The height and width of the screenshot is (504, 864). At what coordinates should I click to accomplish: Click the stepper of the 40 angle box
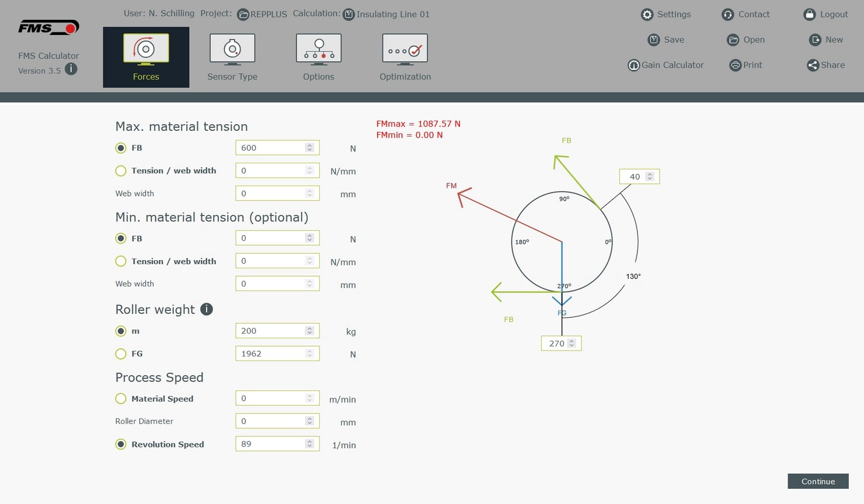click(x=649, y=176)
